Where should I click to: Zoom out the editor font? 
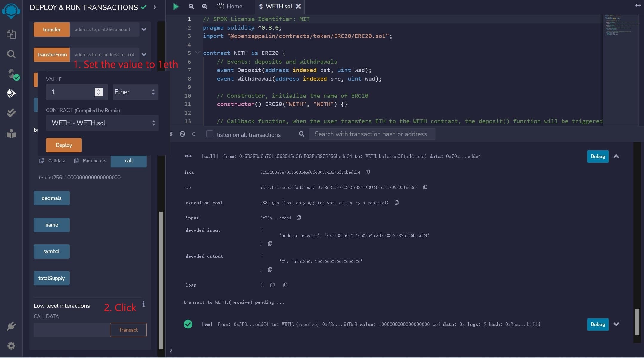pos(191,6)
